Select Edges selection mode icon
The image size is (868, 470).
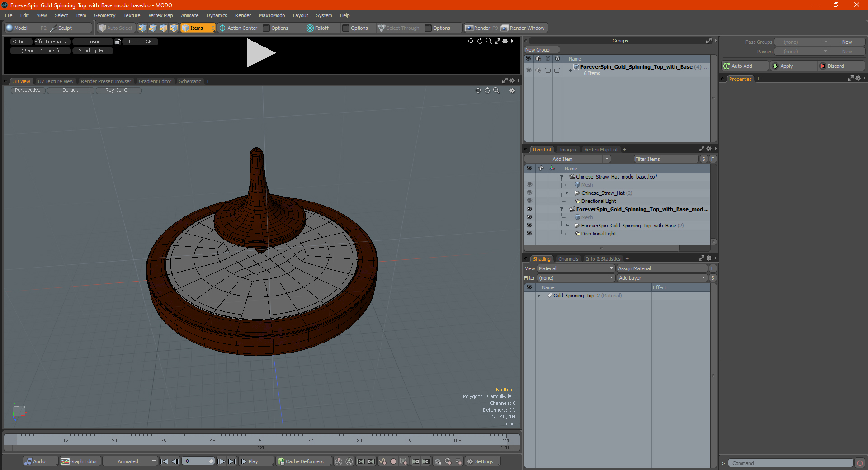tap(153, 28)
